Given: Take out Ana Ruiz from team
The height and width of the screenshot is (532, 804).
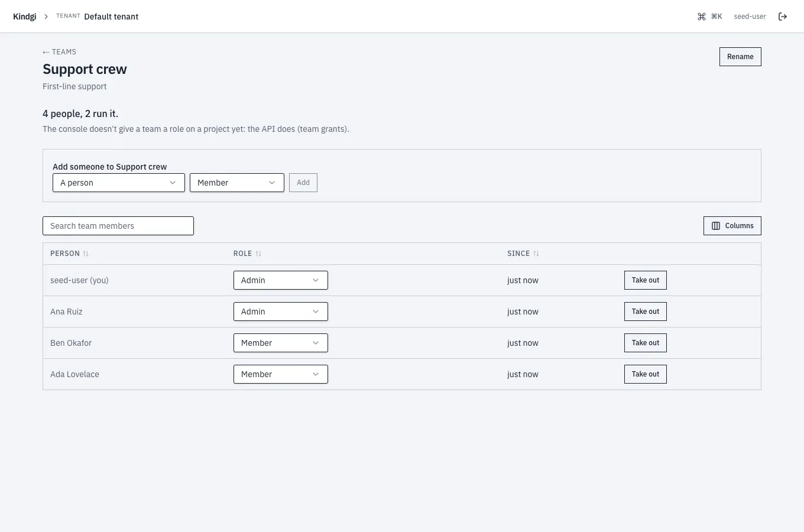Looking at the screenshot, I should coord(646,312).
